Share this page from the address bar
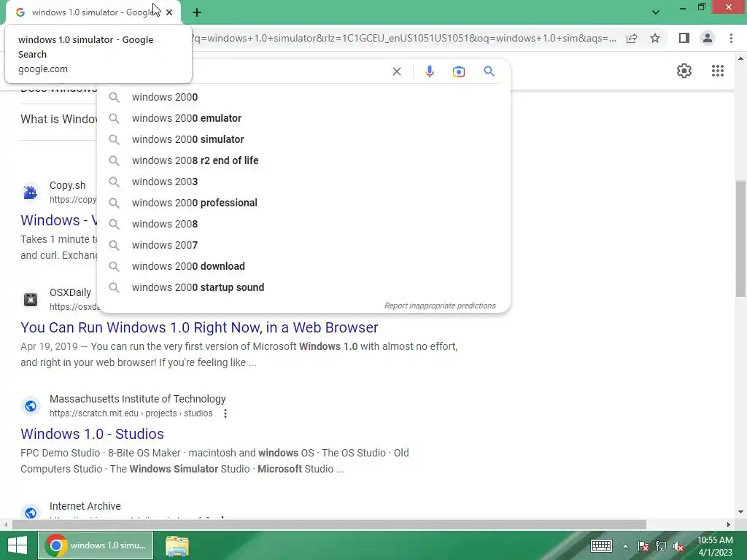 click(x=632, y=38)
